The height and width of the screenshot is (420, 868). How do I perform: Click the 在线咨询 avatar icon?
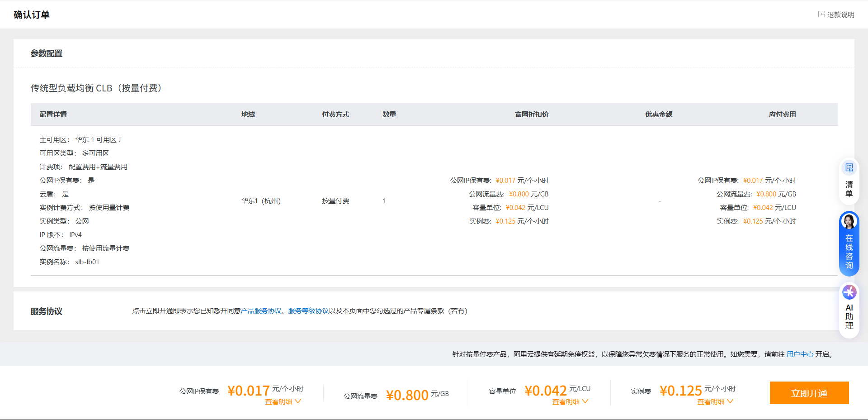849,222
